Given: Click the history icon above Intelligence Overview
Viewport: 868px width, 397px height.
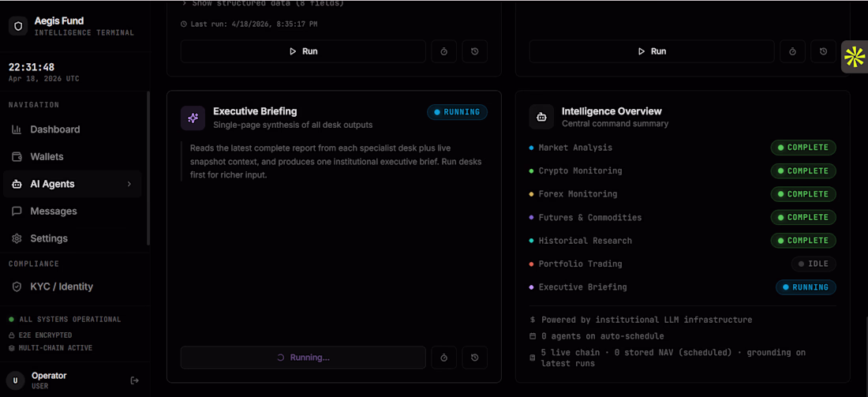Looking at the screenshot, I should pos(823,51).
